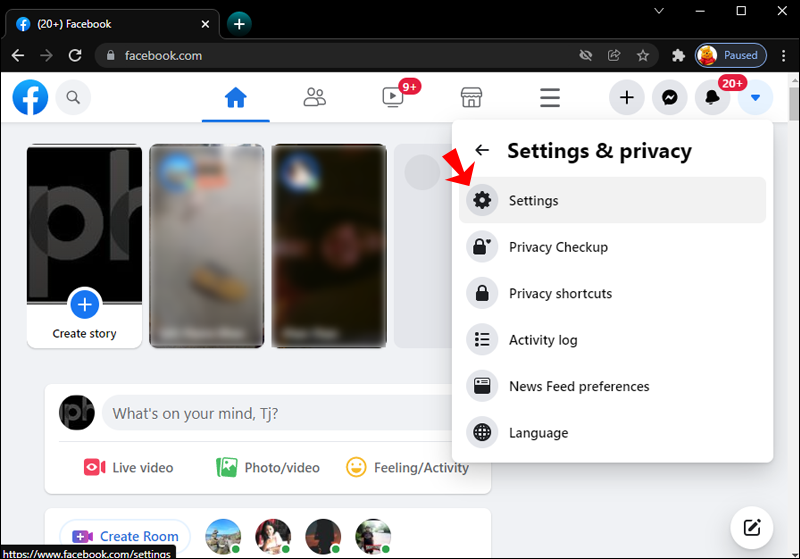
Task: Open Chrome three-dot menu
Action: point(784,55)
